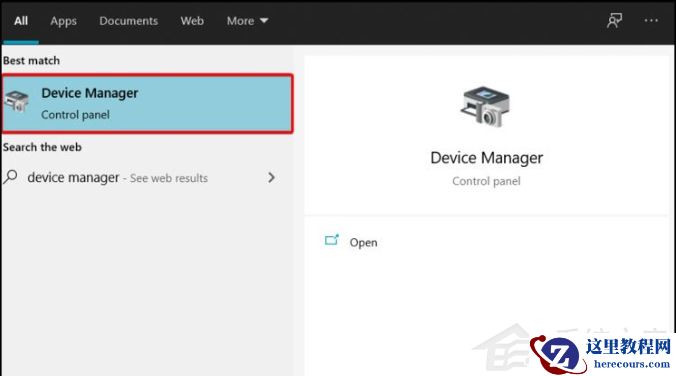Click the Open window icon

(332, 240)
